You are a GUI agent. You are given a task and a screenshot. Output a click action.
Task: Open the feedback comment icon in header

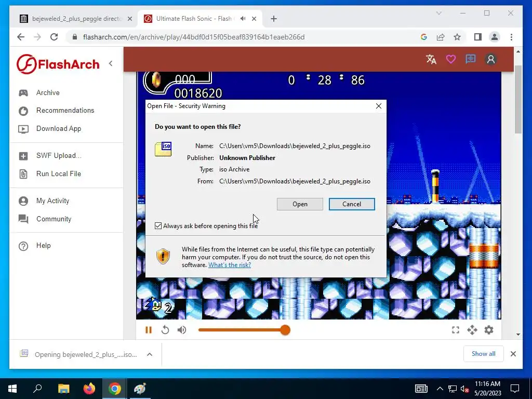[x=470, y=59]
